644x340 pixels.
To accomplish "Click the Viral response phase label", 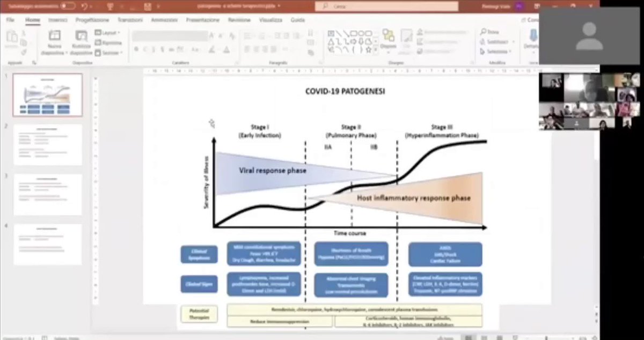I will (273, 171).
